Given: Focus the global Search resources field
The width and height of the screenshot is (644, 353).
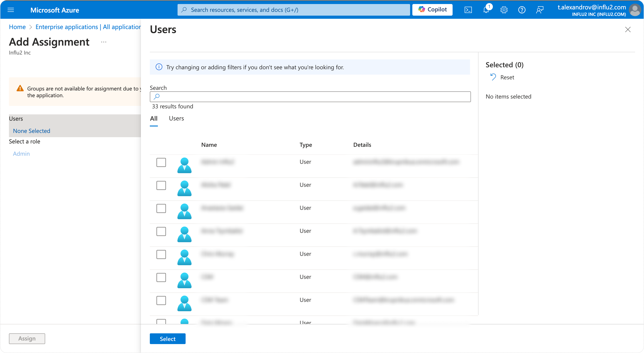Looking at the screenshot, I should (294, 10).
